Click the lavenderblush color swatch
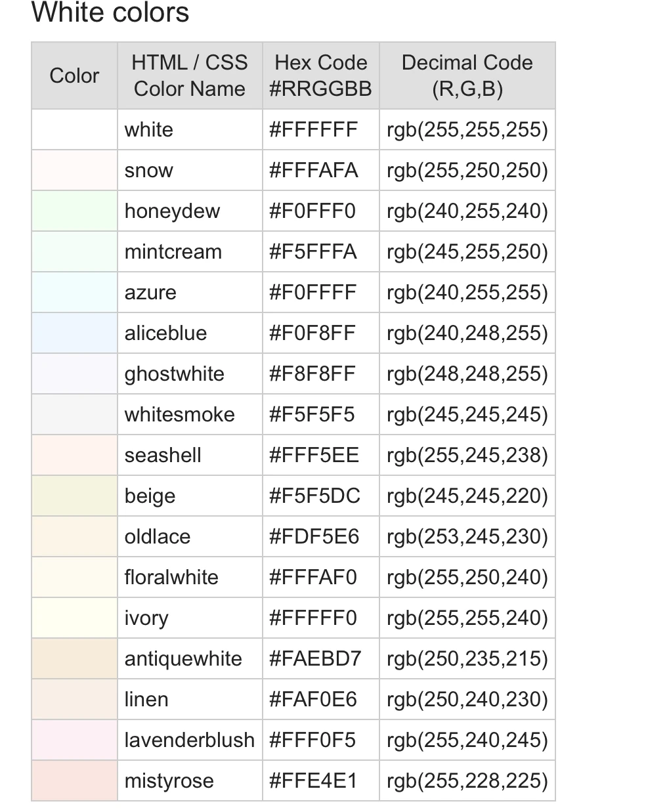646x812 pixels. click(74, 740)
